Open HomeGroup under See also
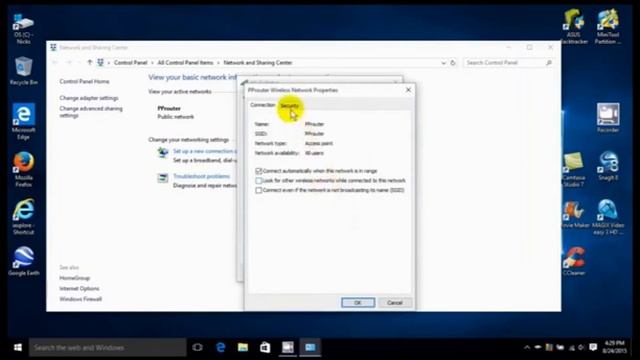 [x=74, y=278]
